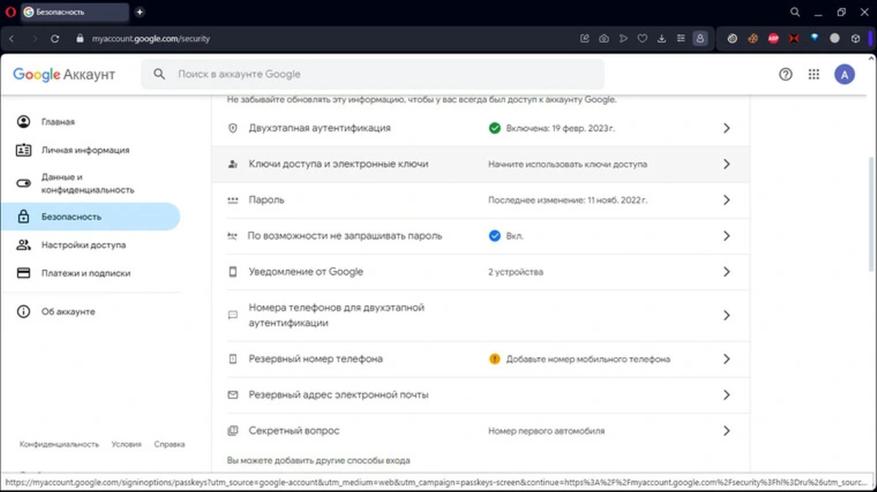Open downloads icon in browser toolbar
This screenshot has height=492, width=877.
tap(662, 39)
